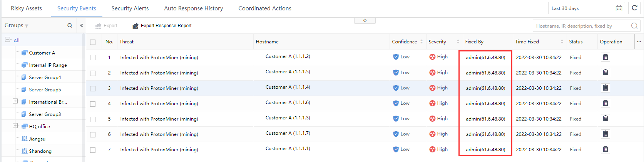Sort table by Severity column
This screenshot has width=644, height=162.
(x=458, y=42)
